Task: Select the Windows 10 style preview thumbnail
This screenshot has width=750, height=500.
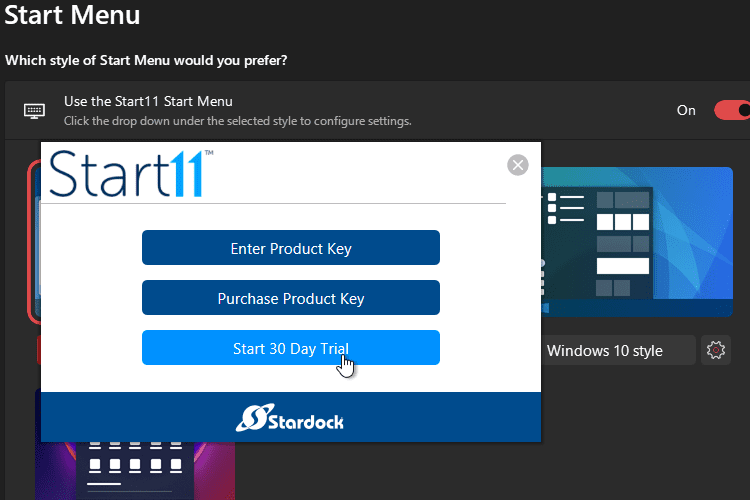Action: coord(637,242)
